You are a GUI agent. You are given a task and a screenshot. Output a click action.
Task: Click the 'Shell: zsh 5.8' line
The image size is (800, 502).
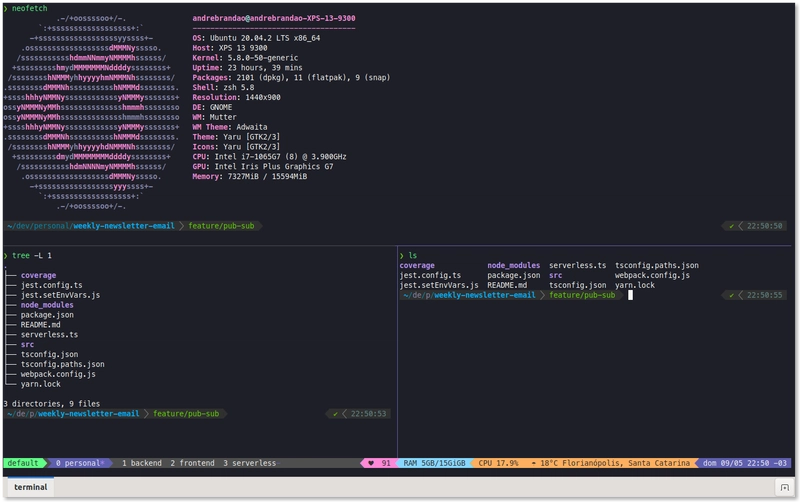click(223, 87)
